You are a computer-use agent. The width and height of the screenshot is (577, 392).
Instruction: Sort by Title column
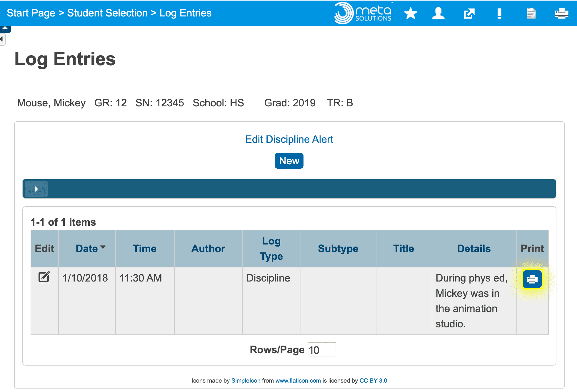point(404,249)
